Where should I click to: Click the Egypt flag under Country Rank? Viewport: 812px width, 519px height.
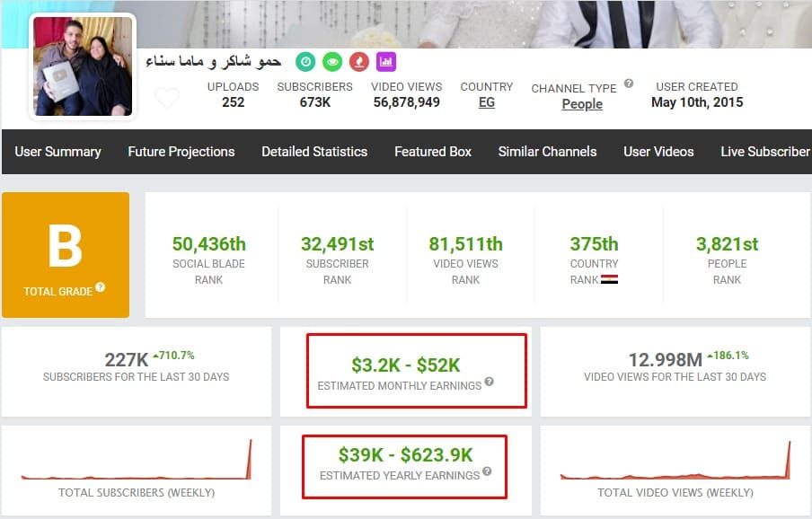(x=609, y=279)
